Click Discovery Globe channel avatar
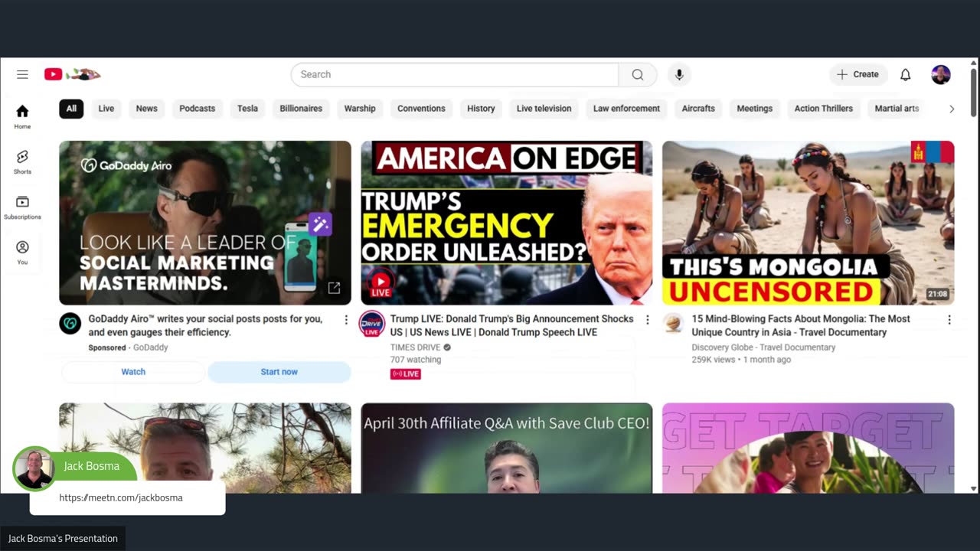The width and height of the screenshot is (980, 551). [673, 323]
